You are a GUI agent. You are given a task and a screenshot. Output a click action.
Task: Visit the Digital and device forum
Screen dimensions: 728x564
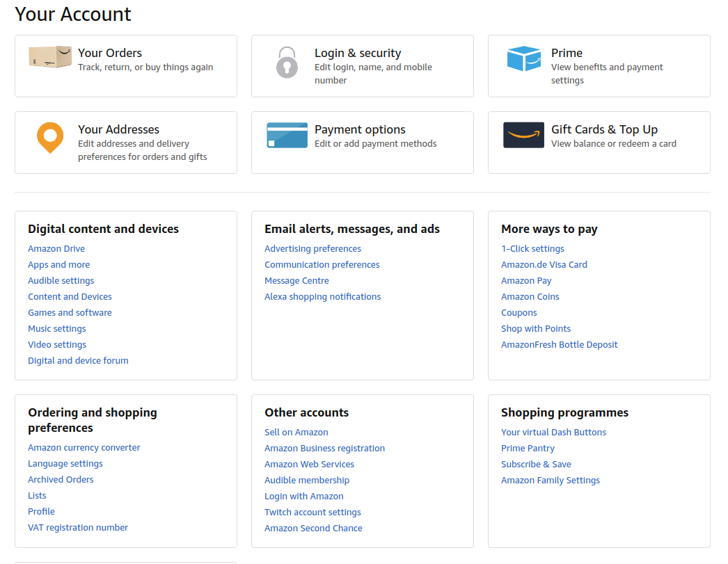pos(78,361)
